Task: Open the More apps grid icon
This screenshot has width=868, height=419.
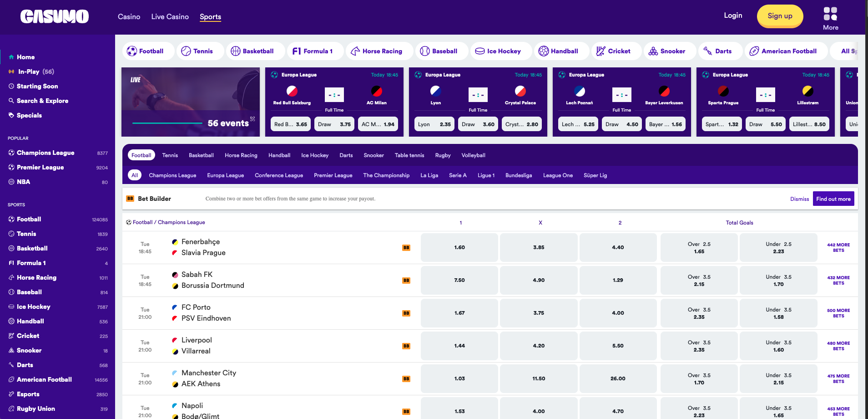Action: [830, 14]
